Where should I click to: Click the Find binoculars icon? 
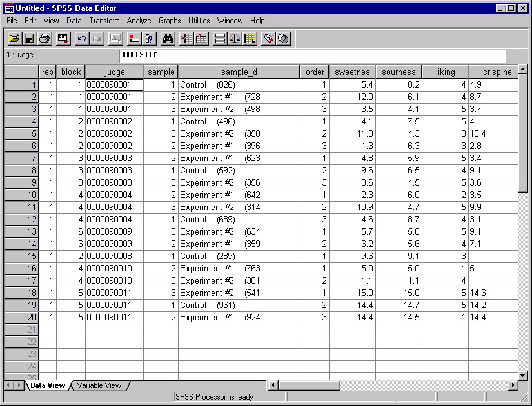click(x=168, y=39)
